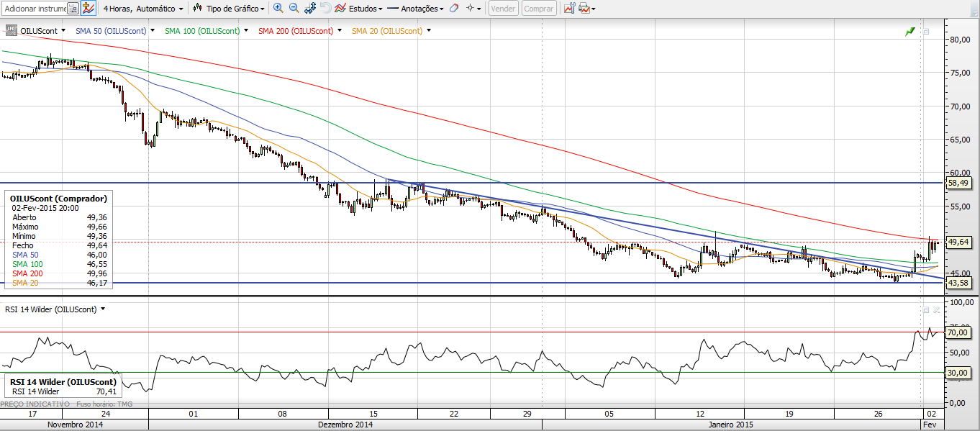Screen dimensions: 980x431
Task: Click the 58,49 horizontal line price label
Action: coord(958,183)
